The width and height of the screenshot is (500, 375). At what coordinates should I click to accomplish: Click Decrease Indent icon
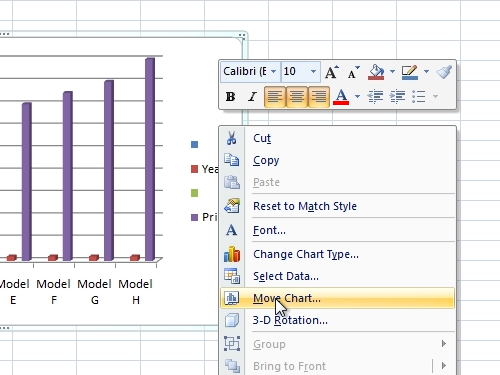[375, 97]
